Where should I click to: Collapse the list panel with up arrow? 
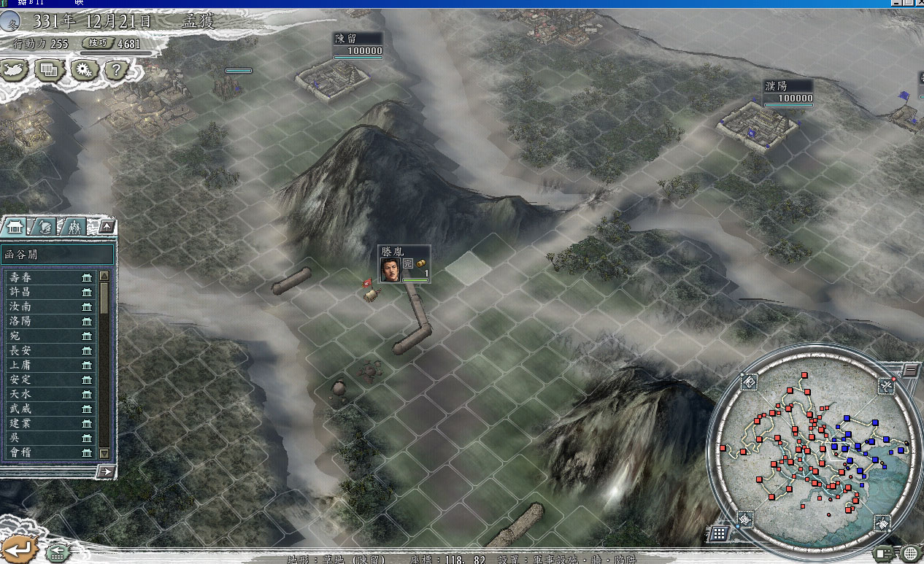(107, 227)
